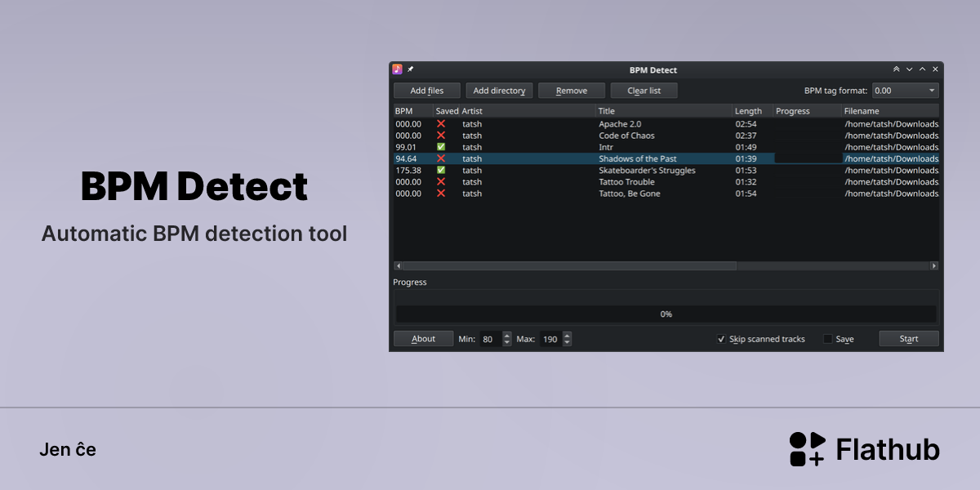Image resolution: width=980 pixels, height=490 pixels.
Task: Decrease the Max BPM stepper value
Action: (x=568, y=342)
